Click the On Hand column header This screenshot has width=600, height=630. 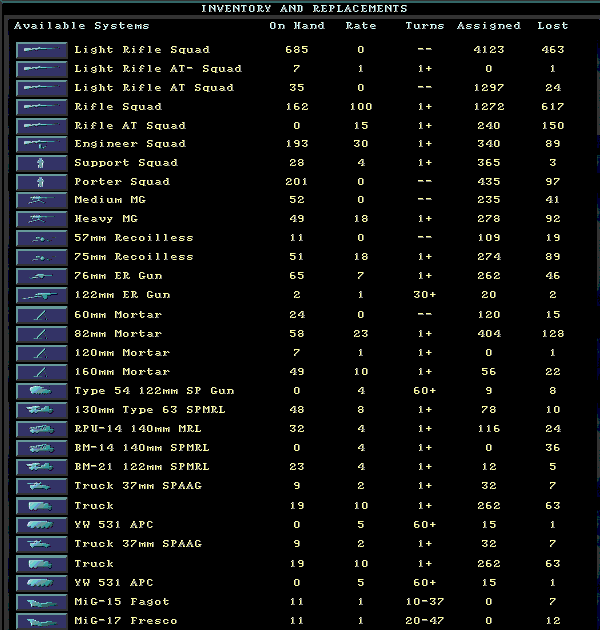click(x=297, y=26)
